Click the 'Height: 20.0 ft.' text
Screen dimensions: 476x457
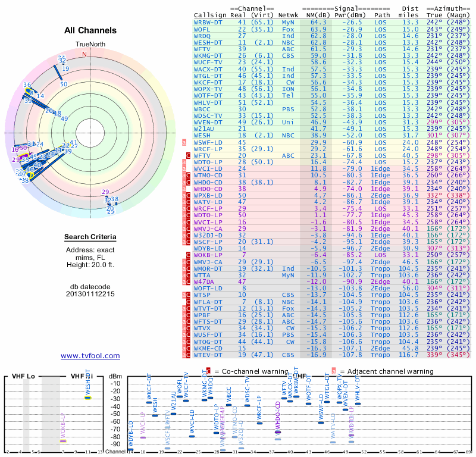click(90, 265)
